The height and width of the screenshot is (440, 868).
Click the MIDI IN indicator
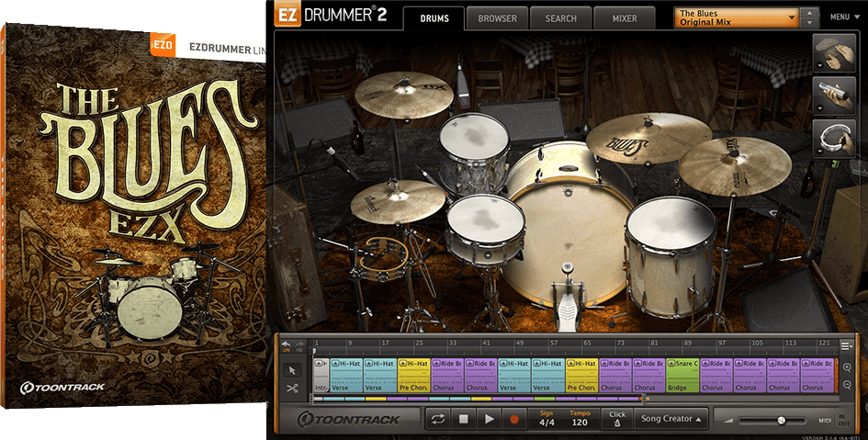843,416
